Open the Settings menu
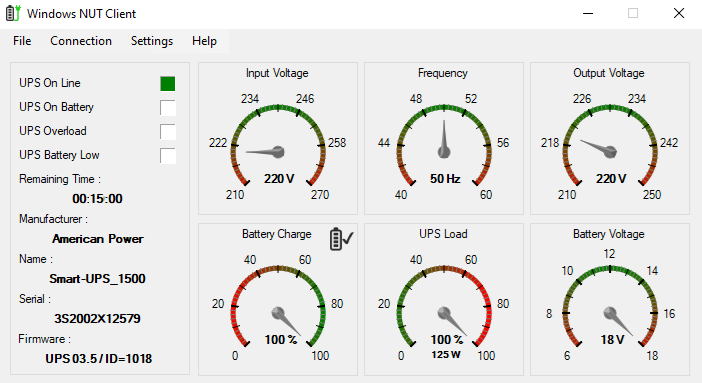 152,41
